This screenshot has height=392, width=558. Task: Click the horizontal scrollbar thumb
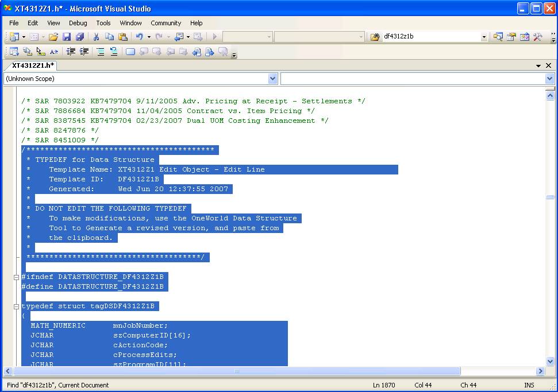[x=237, y=371]
